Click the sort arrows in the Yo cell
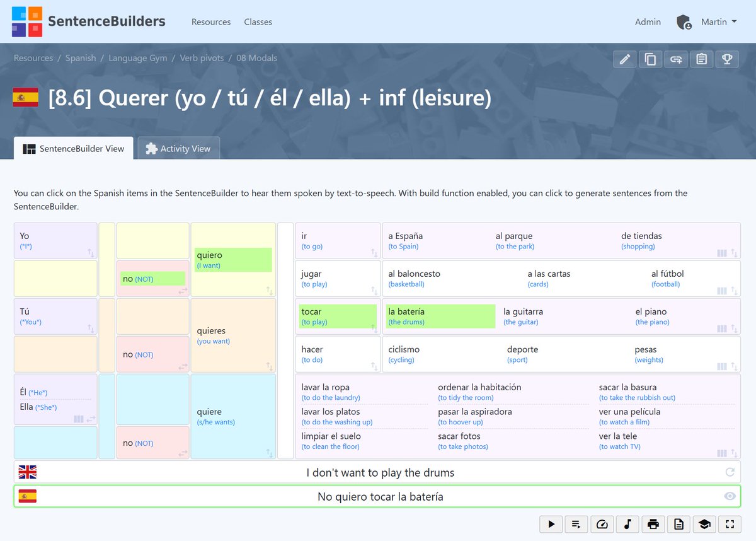The image size is (756, 541). coord(91,253)
